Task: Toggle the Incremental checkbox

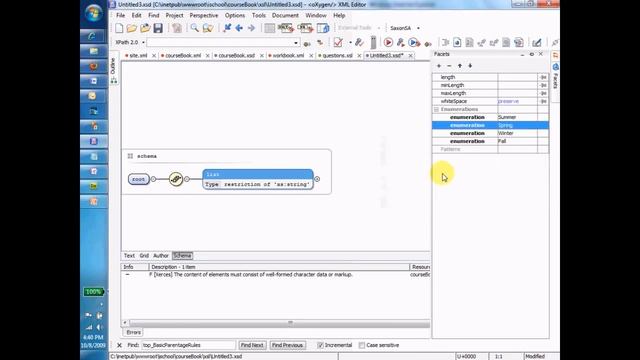Action: click(320, 345)
